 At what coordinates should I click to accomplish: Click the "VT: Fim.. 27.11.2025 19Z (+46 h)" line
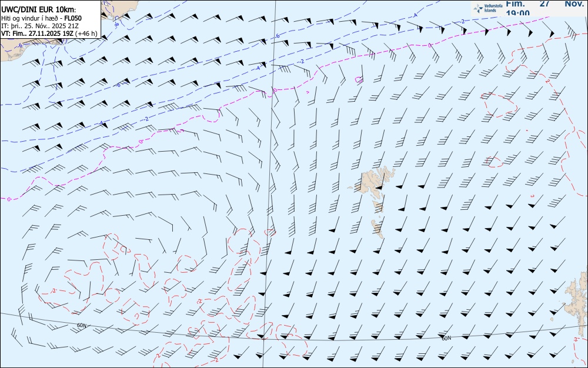click(49, 34)
